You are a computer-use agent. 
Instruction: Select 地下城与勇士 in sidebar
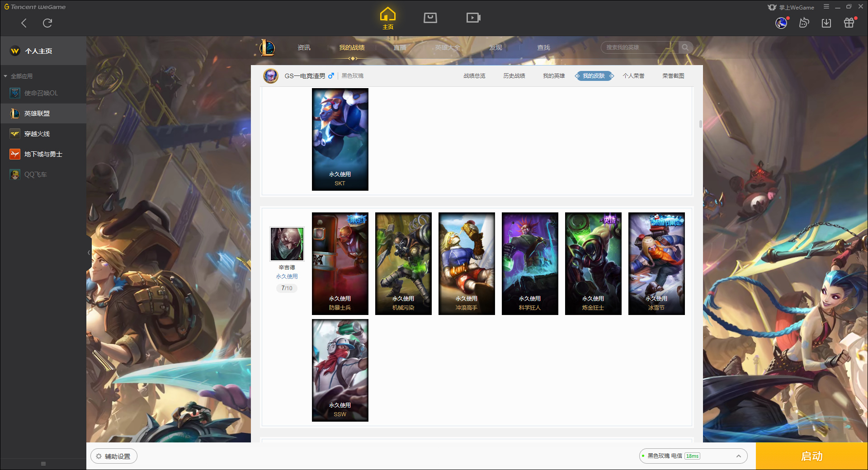click(43, 154)
